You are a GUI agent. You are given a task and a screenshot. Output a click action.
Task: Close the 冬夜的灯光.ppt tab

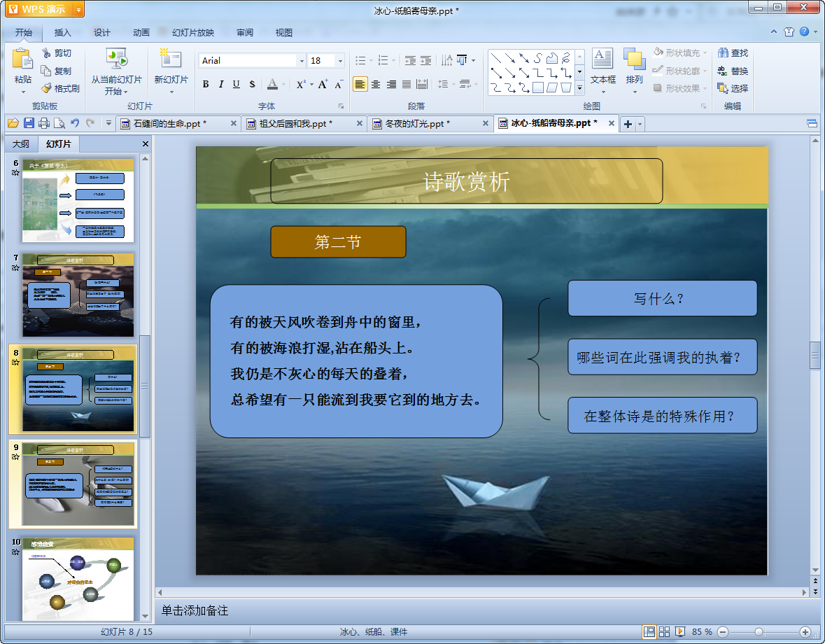[x=486, y=123]
